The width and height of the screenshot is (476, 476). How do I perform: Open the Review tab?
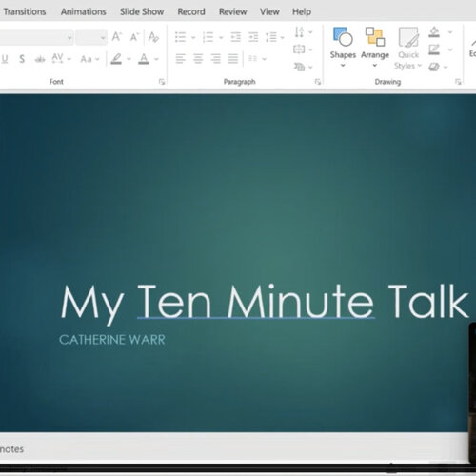232,11
